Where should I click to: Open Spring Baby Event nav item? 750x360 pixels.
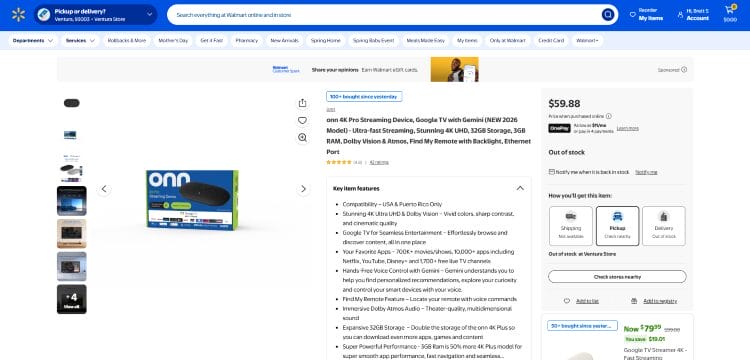tap(374, 41)
